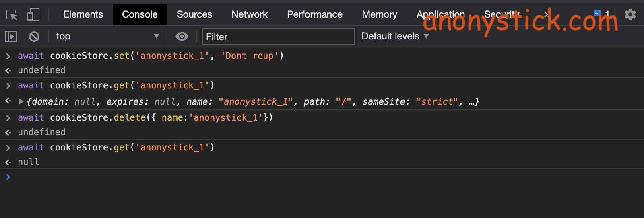
Task: Open the top JavaScript context dropdown
Action: [x=107, y=37]
